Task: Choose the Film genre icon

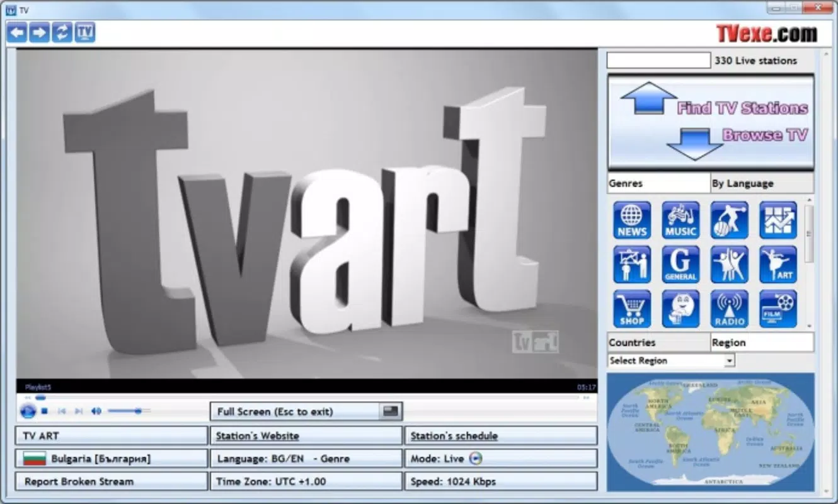Action: coord(778,309)
